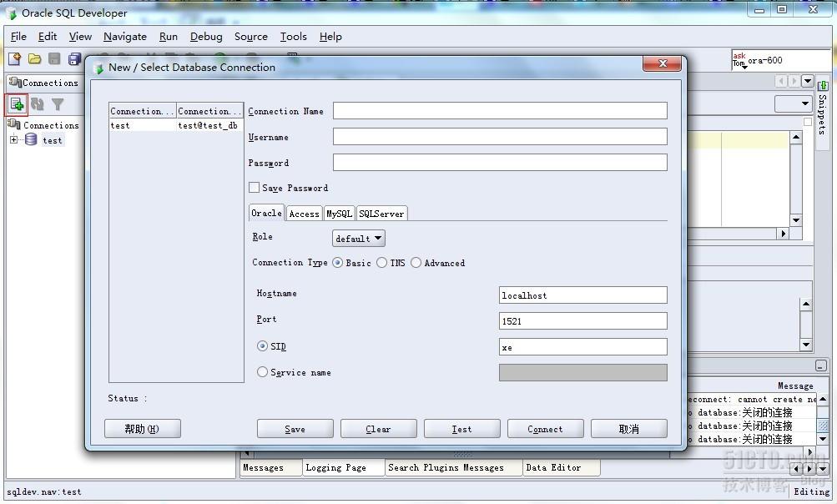Viewport: 837px width, 504px height.
Task: Click the Connections root node plug icon
Action: click(14, 124)
